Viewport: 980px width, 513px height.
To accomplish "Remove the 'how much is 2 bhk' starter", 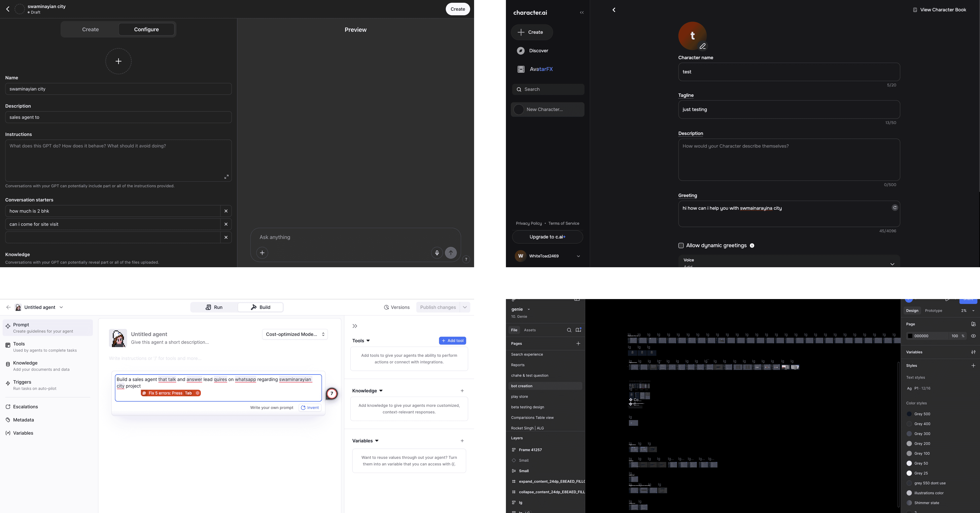I will [x=226, y=211].
